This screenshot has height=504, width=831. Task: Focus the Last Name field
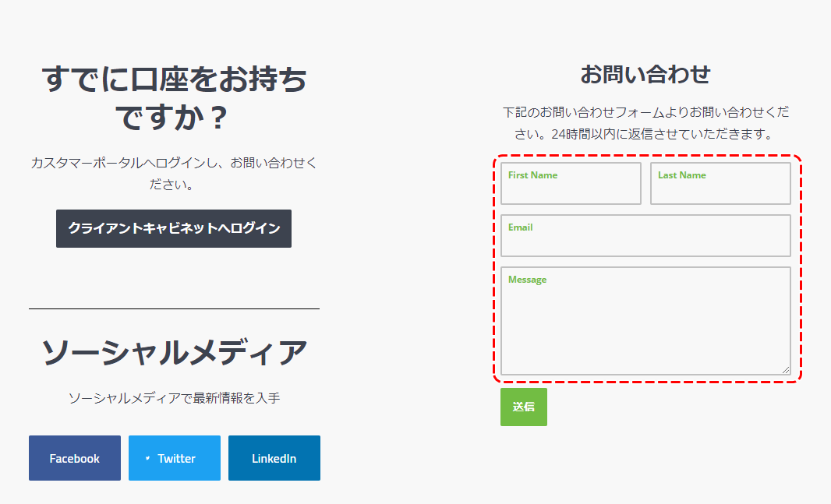[720, 183]
